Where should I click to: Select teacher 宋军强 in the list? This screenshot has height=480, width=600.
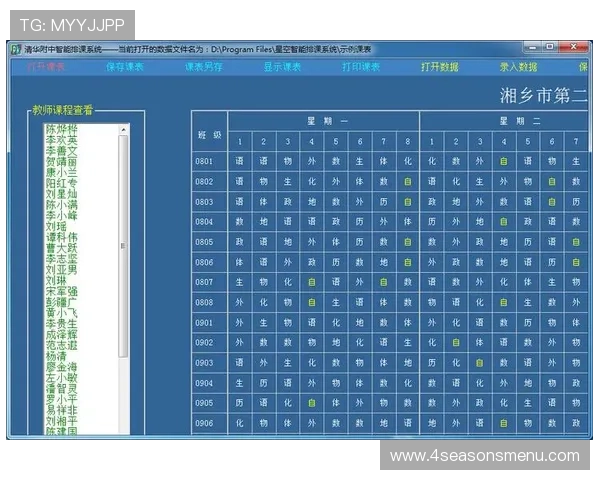(x=61, y=291)
